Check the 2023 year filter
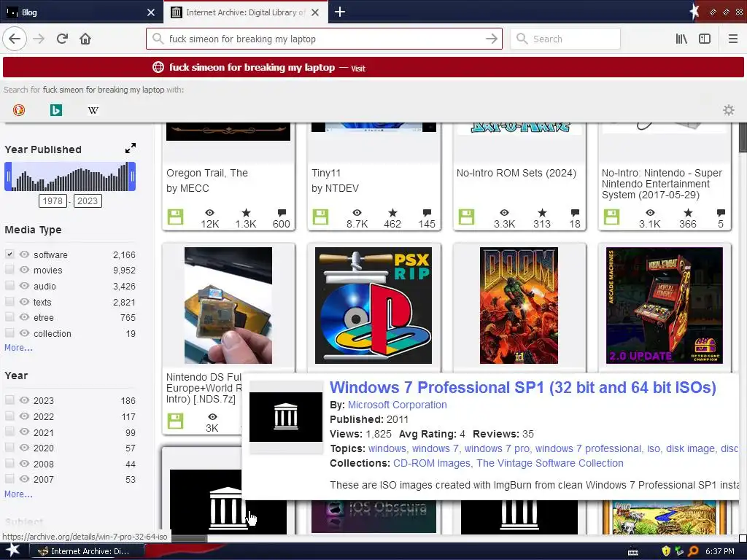Screen dimensions: 747x560 pos(9,400)
